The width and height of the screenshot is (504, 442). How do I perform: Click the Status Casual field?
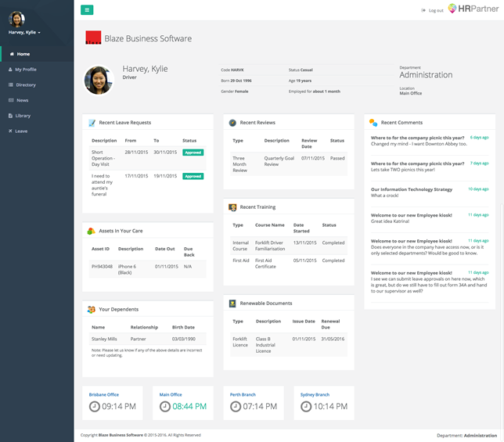pyautogui.click(x=301, y=70)
